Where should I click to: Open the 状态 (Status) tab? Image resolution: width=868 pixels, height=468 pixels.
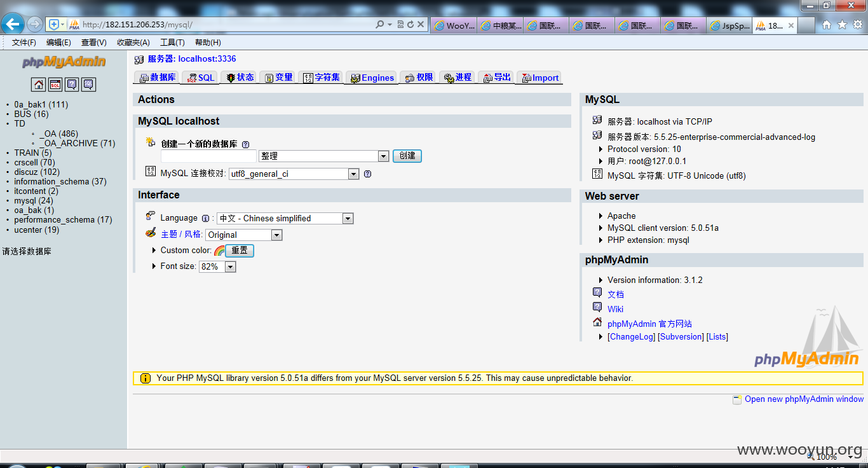tap(240, 78)
